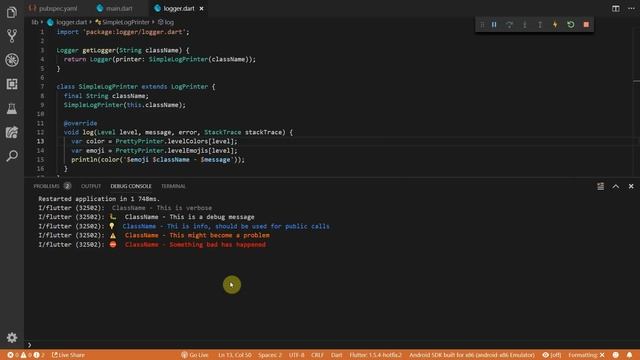Open the Test flask view
640x360 pixels.
(12, 108)
